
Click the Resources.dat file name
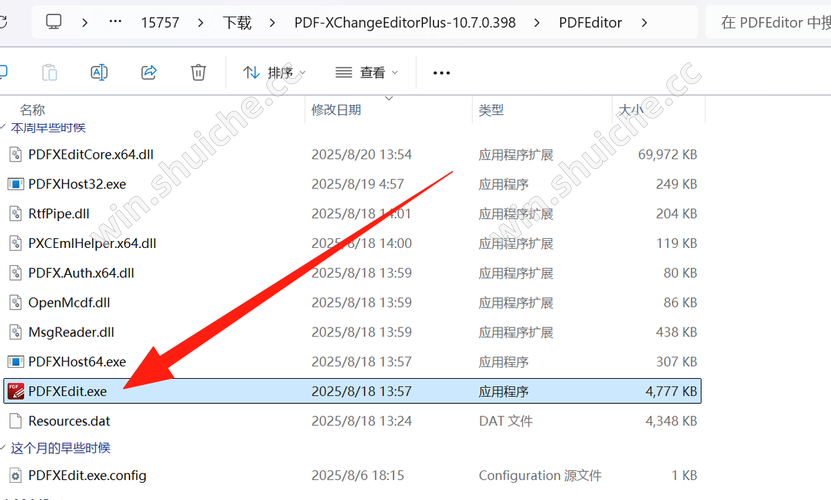69,421
